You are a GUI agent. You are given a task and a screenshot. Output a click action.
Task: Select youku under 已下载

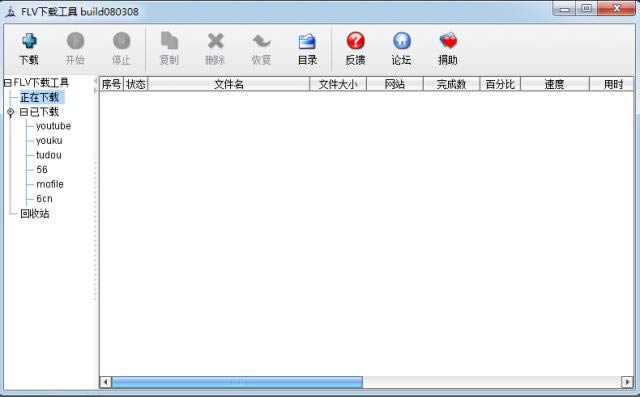49,140
